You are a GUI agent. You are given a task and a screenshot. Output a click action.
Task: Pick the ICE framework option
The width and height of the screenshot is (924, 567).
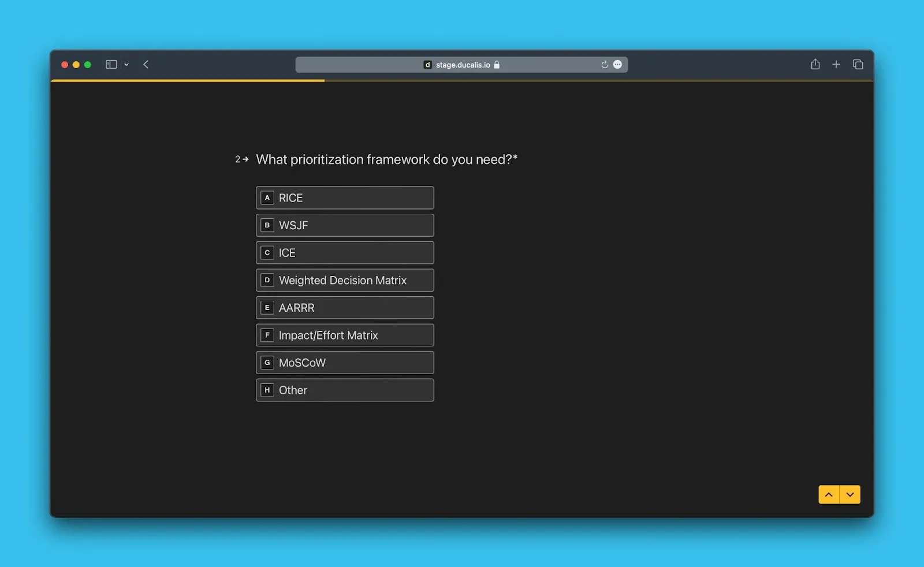(345, 253)
